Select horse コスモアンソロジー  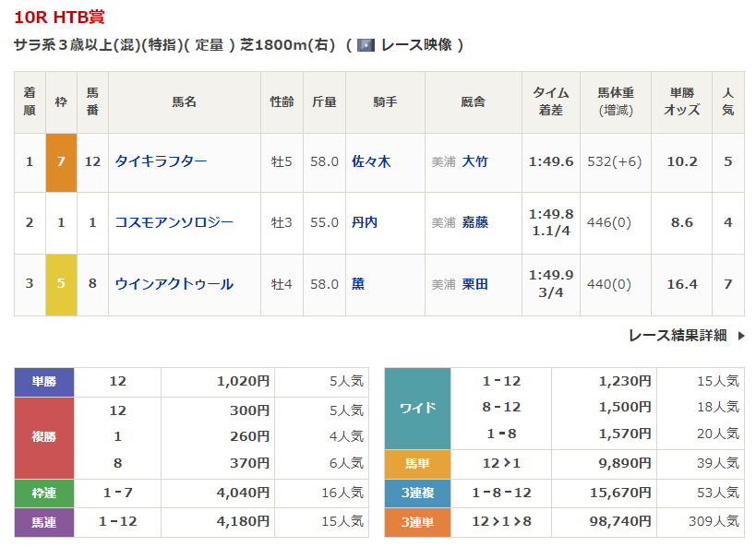tap(174, 222)
